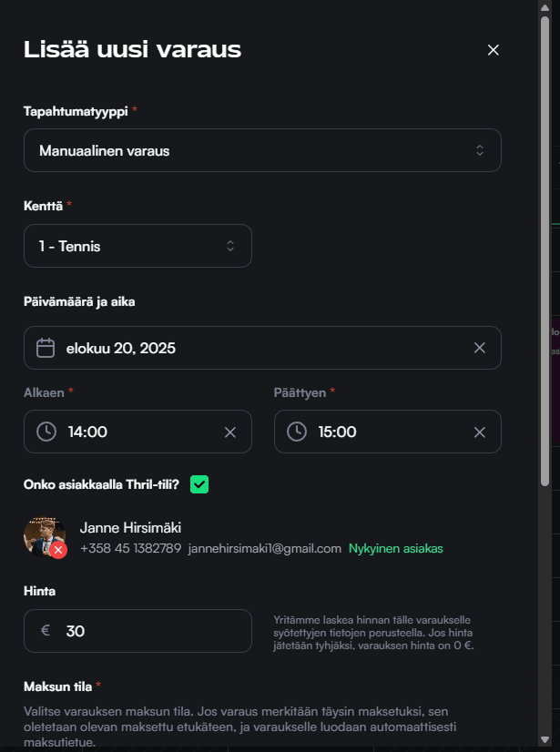Remove customer Janne Hirsimäki with red X
The height and width of the screenshot is (752, 560).
click(58, 550)
